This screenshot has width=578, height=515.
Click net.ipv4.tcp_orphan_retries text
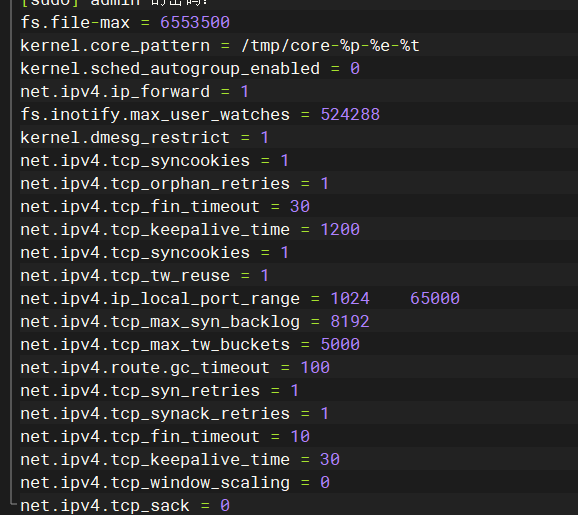(x=155, y=184)
